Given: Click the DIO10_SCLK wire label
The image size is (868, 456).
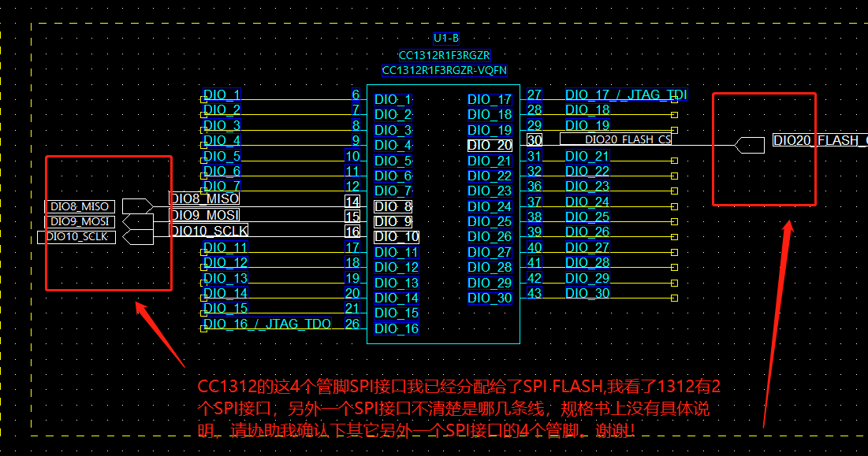Looking at the screenshot, I should point(207,231).
